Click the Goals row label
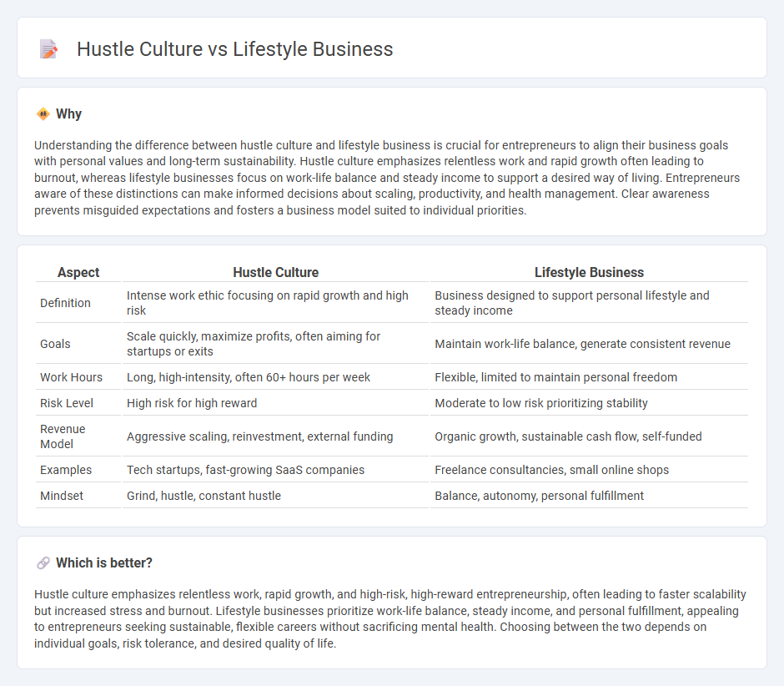 [x=56, y=344]
